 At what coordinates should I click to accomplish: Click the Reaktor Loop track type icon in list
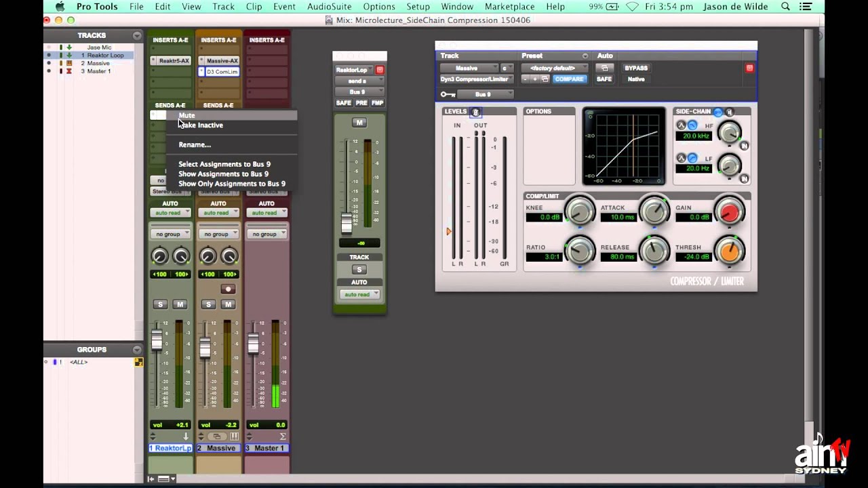pyautogui.click(x=68, y=55)
